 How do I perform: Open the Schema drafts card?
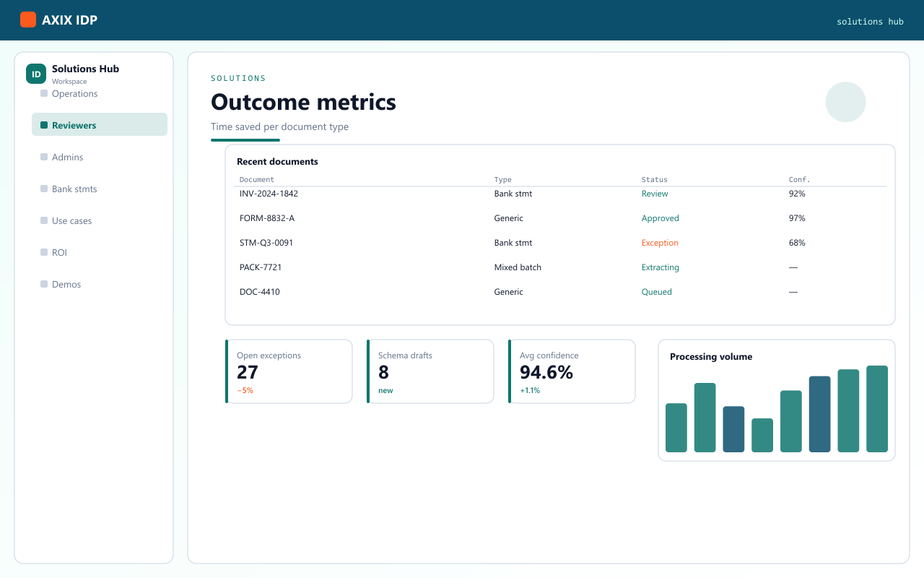[x=430, y=371]
